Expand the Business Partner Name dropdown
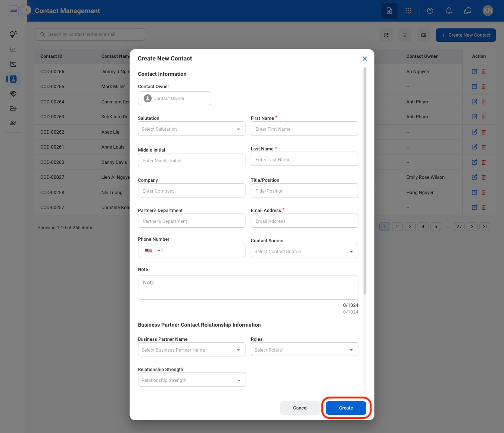The height and width of the screenshot is (433, 504). point(192,350)
